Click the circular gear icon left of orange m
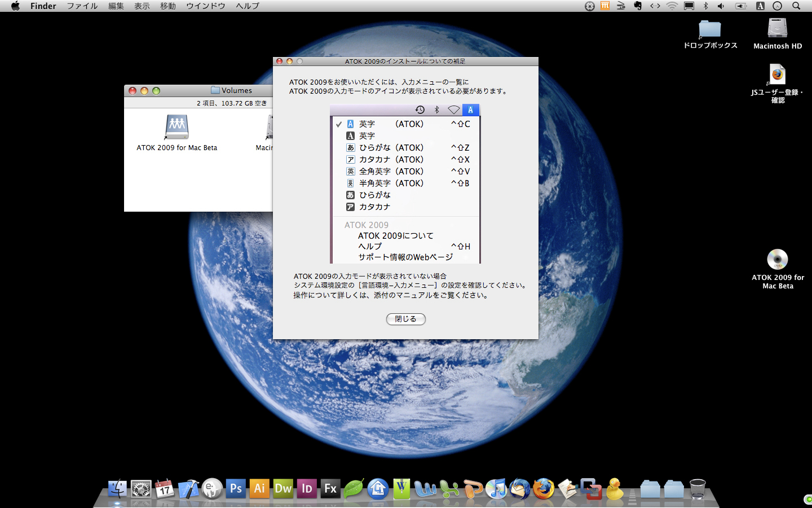Image resolution: width=812 pixels, height=508 pixels. (590, 6)
